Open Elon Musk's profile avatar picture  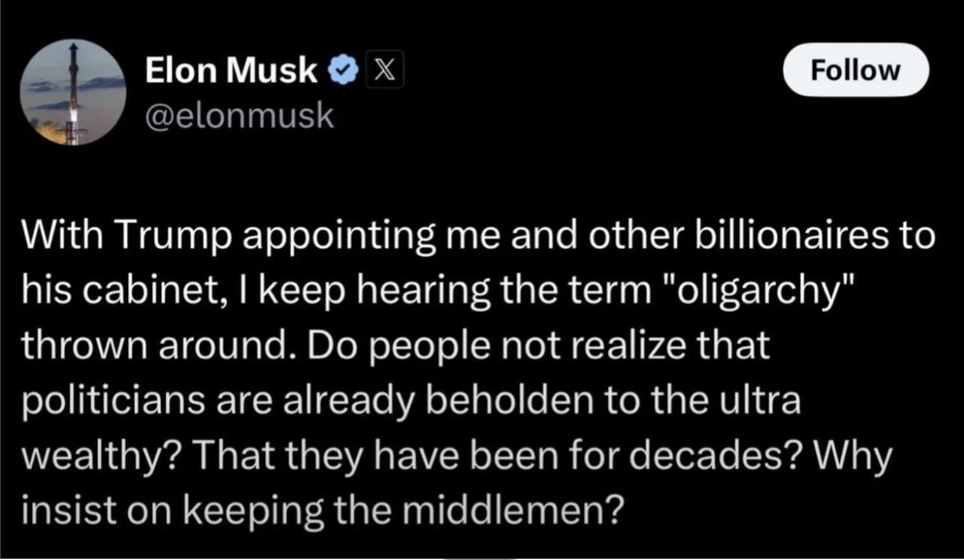73,93
